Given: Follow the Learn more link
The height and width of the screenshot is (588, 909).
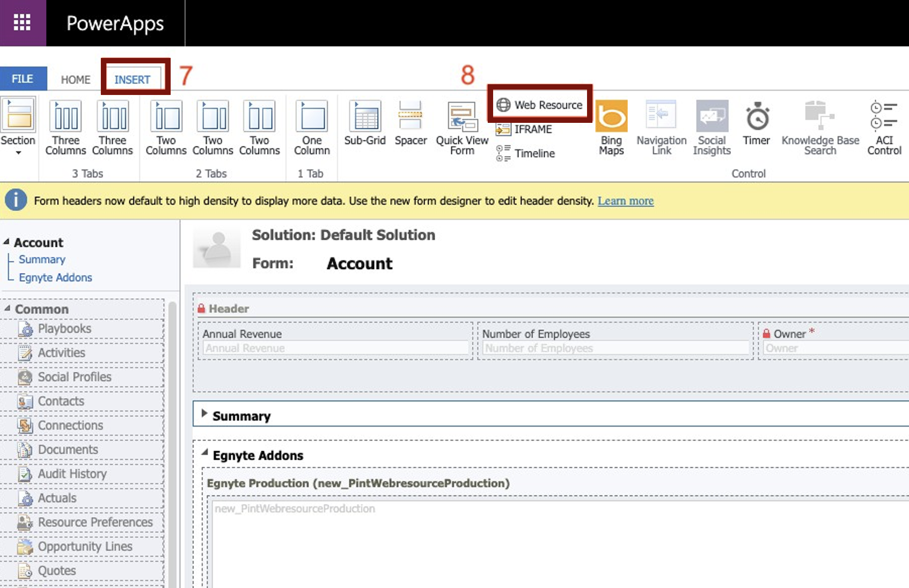Looking at the screenshot, I should tap(626, 201).
